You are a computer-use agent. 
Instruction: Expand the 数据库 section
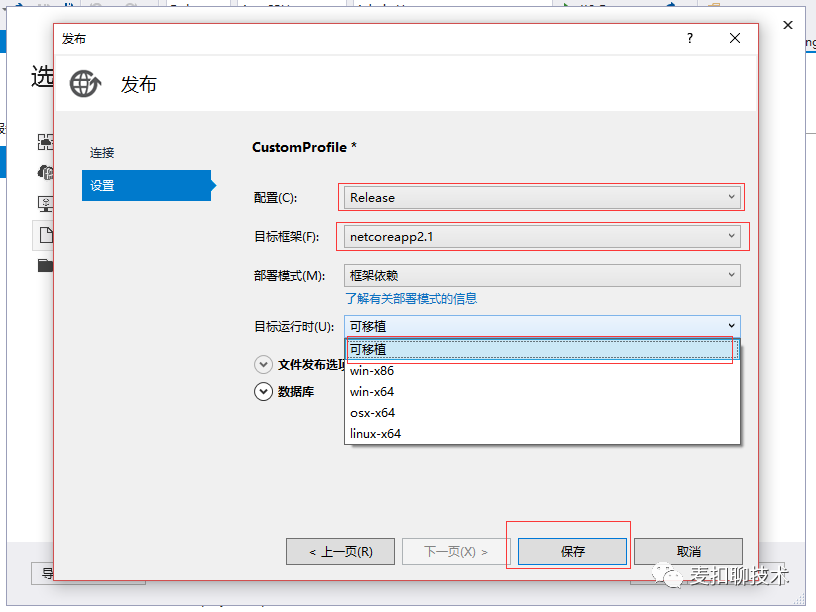coord(263,391)
